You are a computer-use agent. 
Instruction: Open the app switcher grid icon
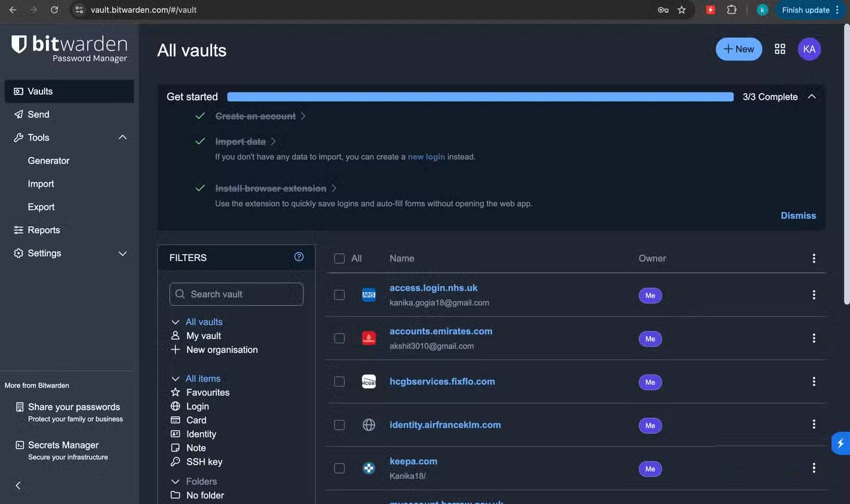click(780, 49)
